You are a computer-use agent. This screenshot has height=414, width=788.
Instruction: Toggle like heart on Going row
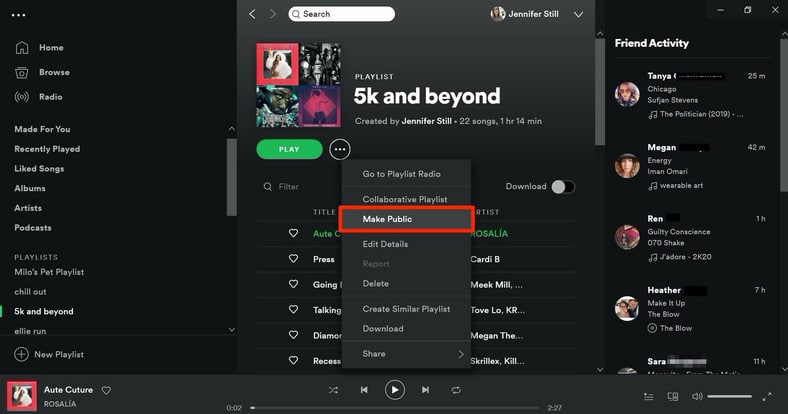[293, 284]
